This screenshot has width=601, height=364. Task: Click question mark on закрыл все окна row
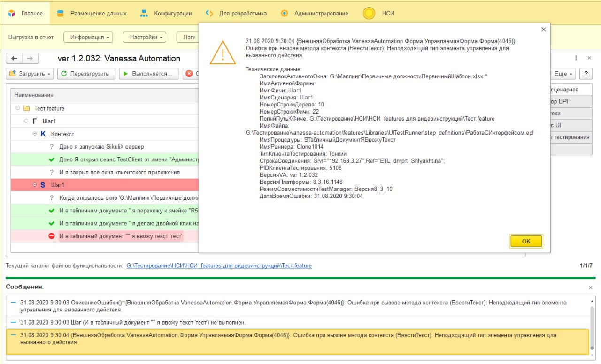(x=52, y=172)
